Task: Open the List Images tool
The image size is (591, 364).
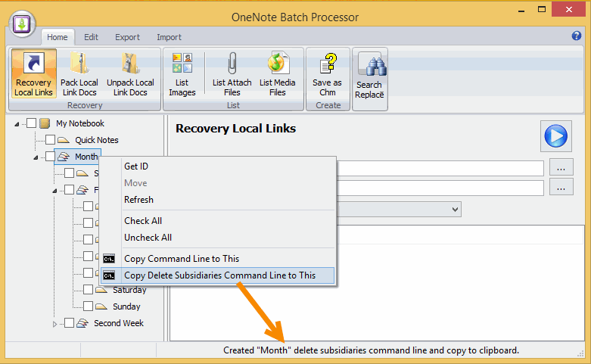Action: (x=182, y=73)
